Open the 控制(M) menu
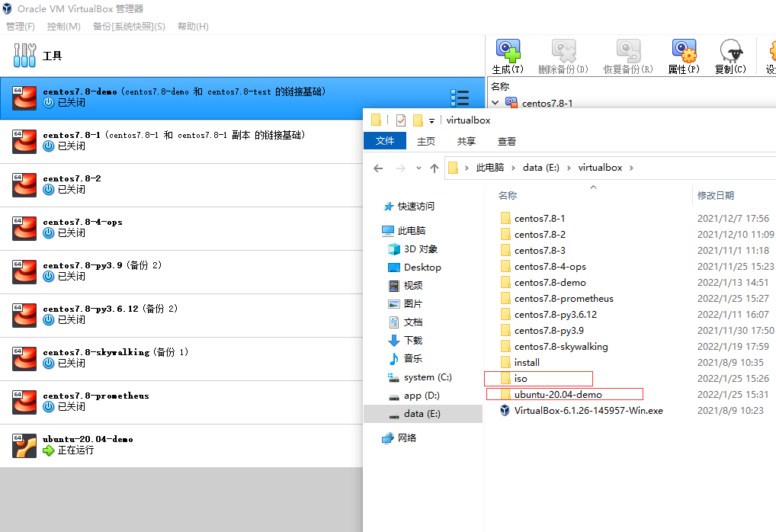Viewport: 776px width, 532px height. pos(64,26)
